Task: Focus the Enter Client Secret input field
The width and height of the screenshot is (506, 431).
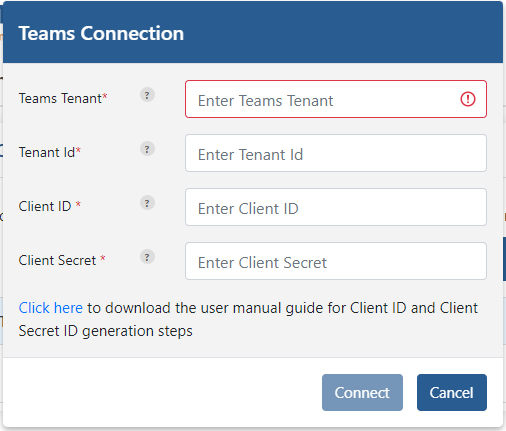Action: (336, 261)
